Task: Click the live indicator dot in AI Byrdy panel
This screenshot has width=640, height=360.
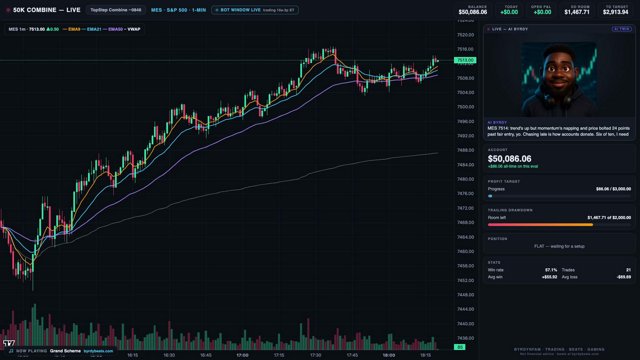Action: coord(489,29)
